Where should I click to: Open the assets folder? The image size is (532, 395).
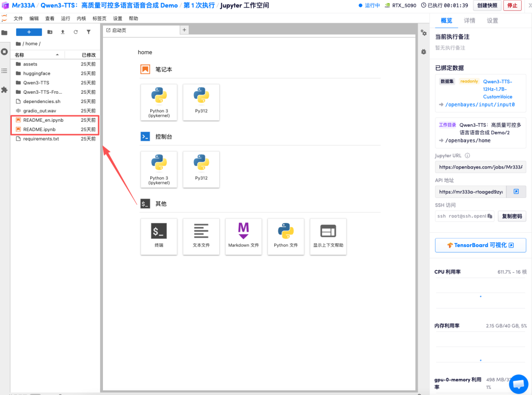[55, 64]
